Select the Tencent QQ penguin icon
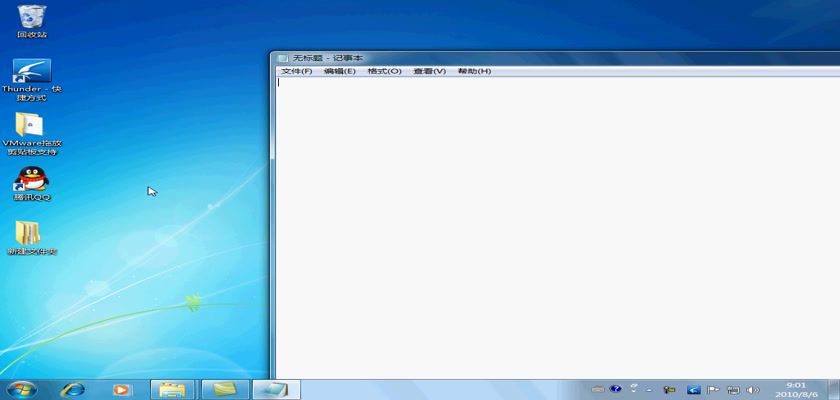Image resolution: width=840 pixels, height=400 pixels. point(32,180)
